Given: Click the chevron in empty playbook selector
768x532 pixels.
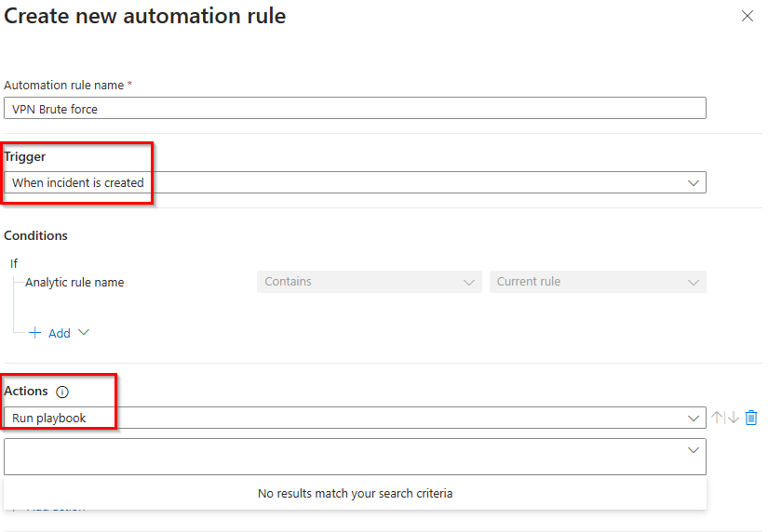Looking at the screenshot, I should tap(693, 450).
